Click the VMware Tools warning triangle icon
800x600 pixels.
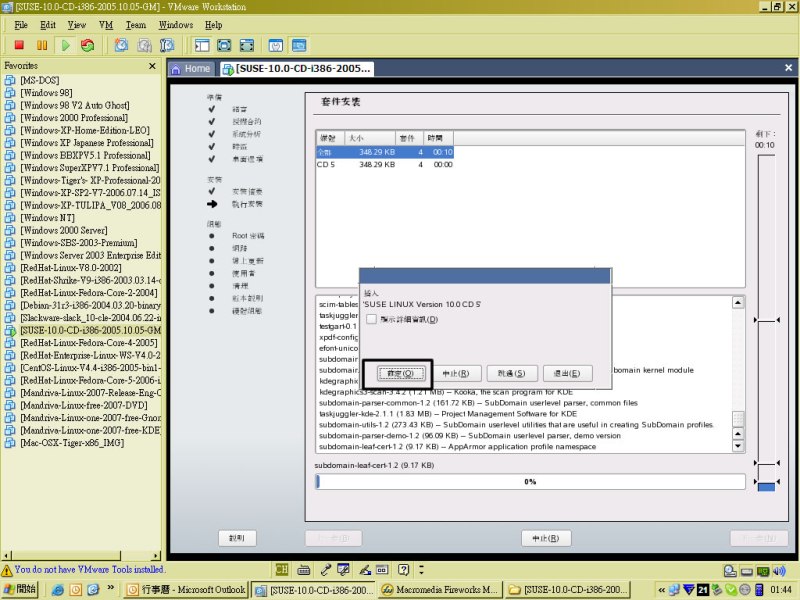pos(7,570)
